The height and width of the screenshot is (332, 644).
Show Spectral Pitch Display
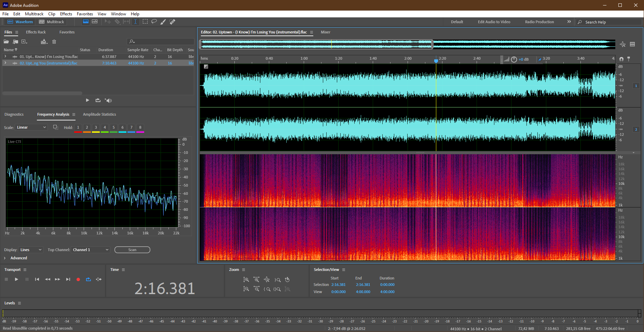pos(95,21)
